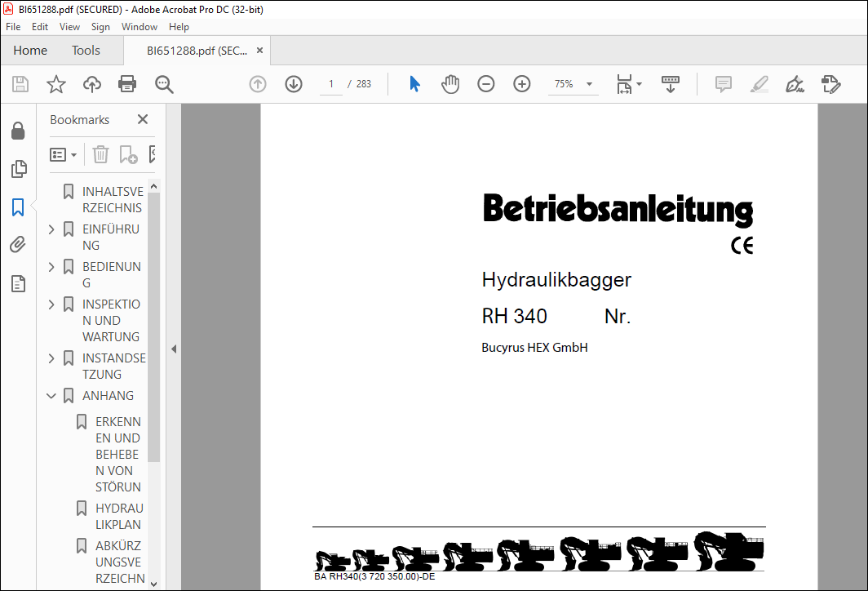This screenshot has height=591, width=868.
Task: Click the Share/stamp document icon
Action: tap(831, 84)
